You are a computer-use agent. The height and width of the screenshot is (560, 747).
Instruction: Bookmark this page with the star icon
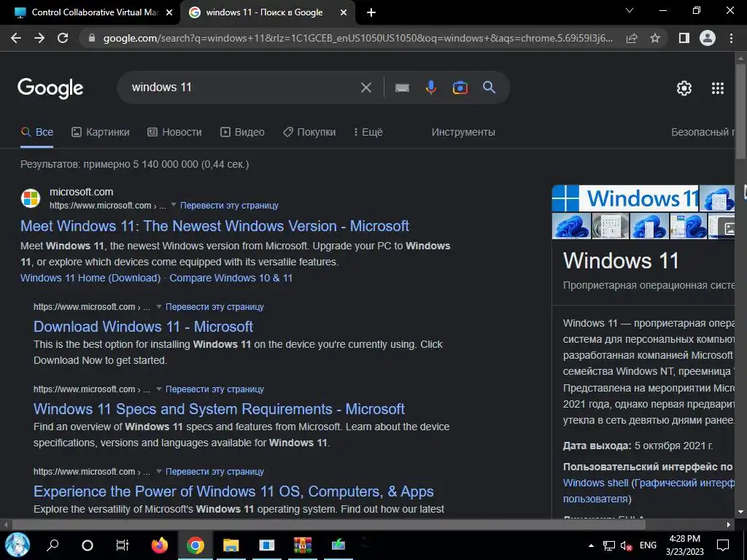(x=655, y=38)
